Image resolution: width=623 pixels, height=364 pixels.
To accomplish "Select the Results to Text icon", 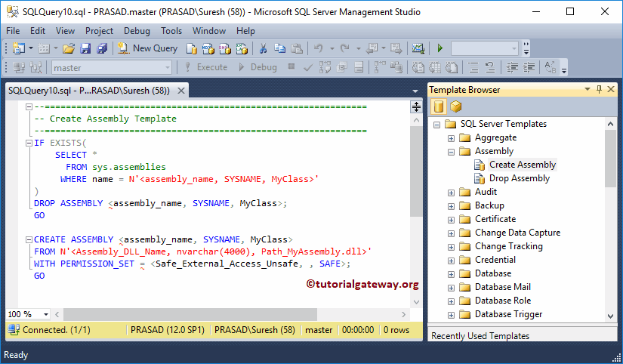I will coord(418,68).
